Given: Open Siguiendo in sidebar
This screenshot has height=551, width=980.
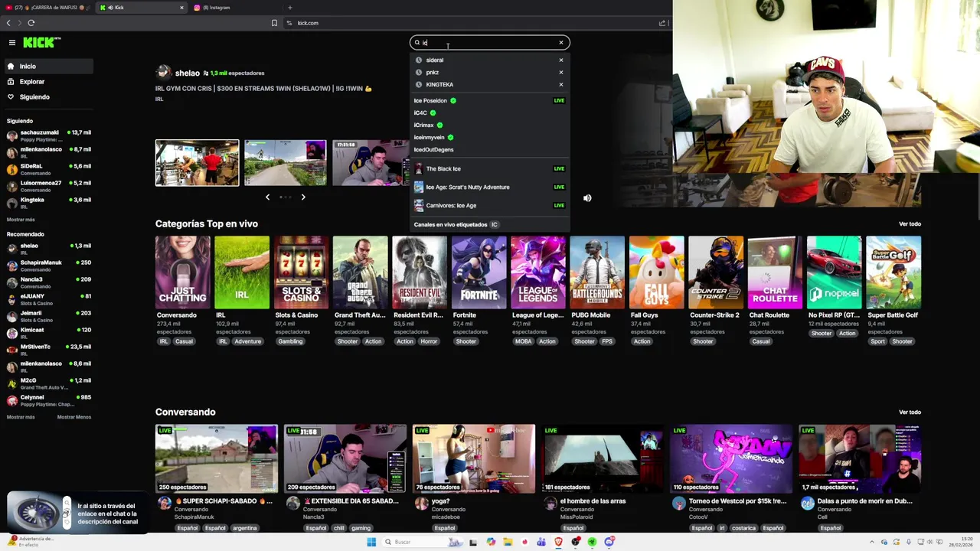Looking at the screenshot, I should pyautogui.click(x=47, y=97).
